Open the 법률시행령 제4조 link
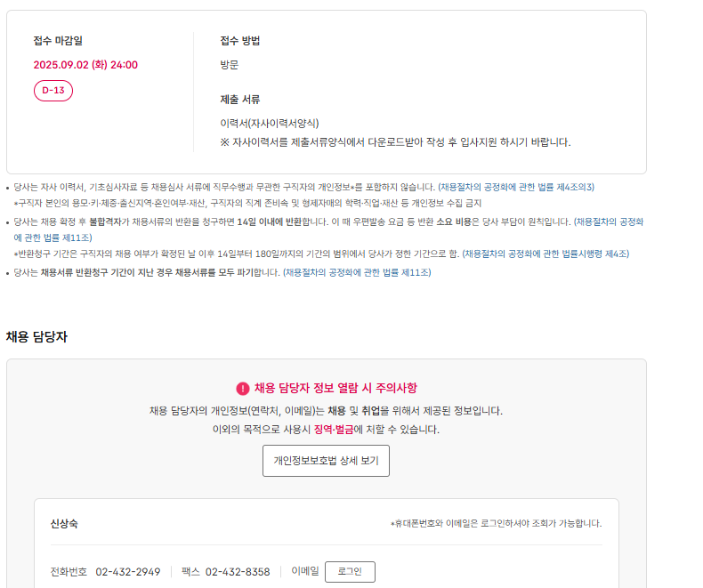 tap(545, 254)
